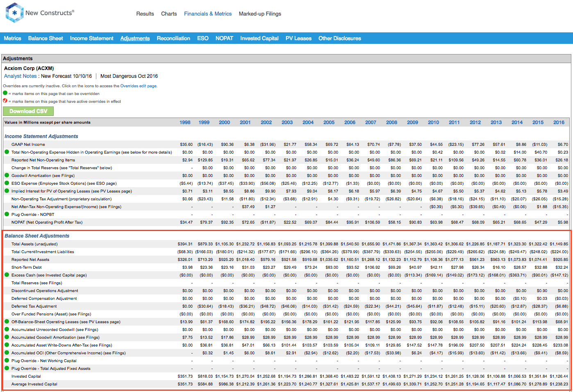Click NOPAT (Net Operating Profit After Tax) label
Screen dimensions: 573x392
[x=47, y=222]
